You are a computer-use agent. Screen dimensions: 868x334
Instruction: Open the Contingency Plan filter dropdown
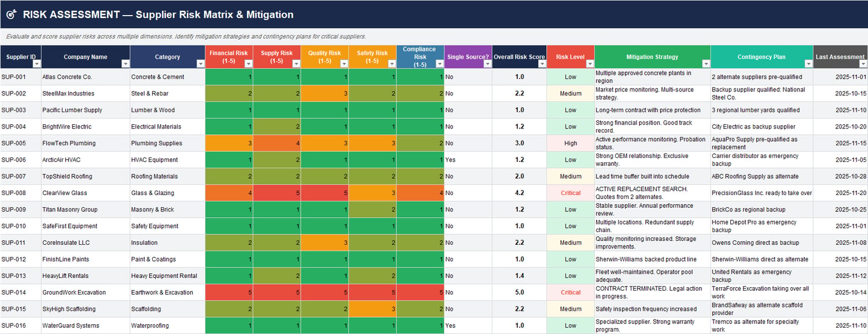click(x=808, y=64)
